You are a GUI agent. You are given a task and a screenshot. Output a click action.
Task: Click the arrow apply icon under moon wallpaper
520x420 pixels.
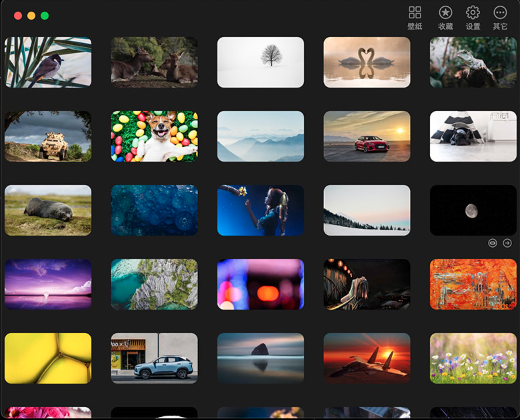pyautogui.click(x=507, y=243)
